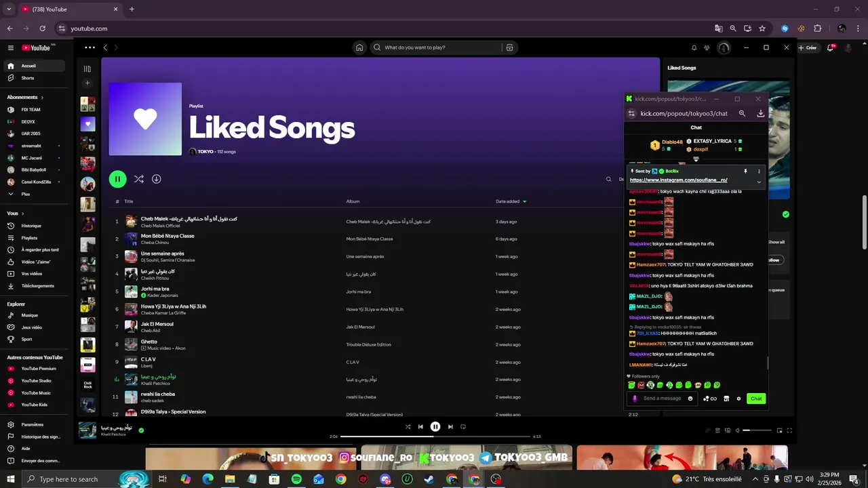Skip to next track
This screenshot has height=488, width=868.
(450, 427)
